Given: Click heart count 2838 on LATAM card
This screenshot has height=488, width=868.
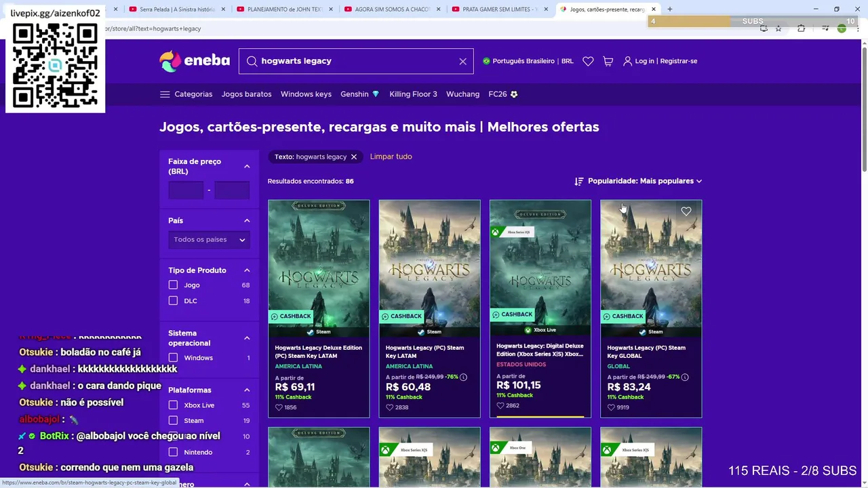Looking at the screenshot, I should (397, 407).
